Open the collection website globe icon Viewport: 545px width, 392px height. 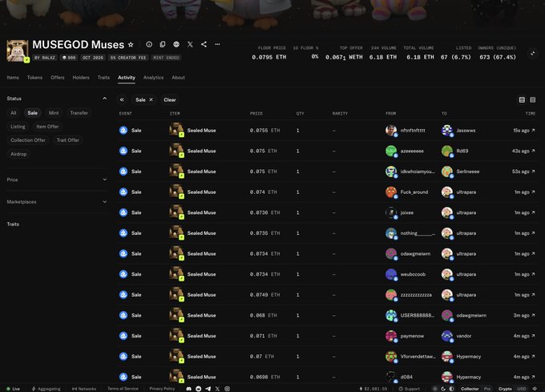click(176, 44)
